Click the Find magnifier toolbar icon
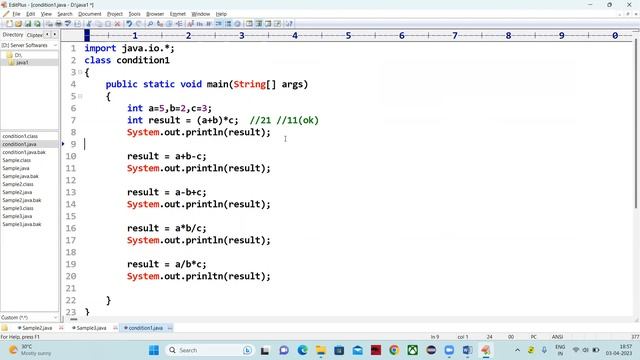The height and width of the screenshot is (360, 640). [x=150, y=24]
